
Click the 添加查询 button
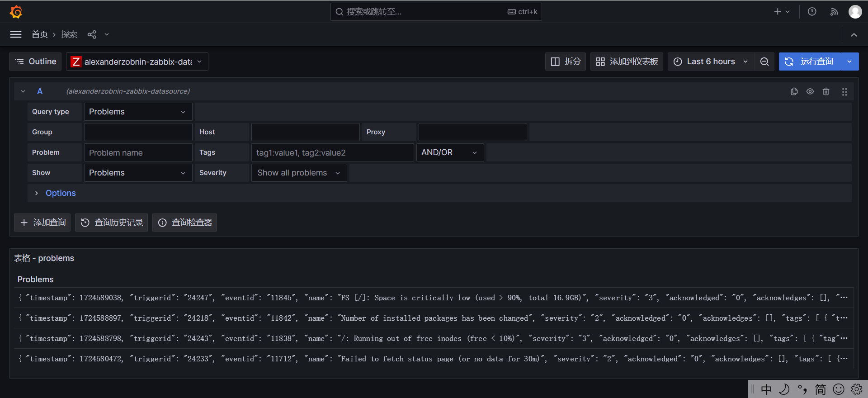click(x=42, y=223)
